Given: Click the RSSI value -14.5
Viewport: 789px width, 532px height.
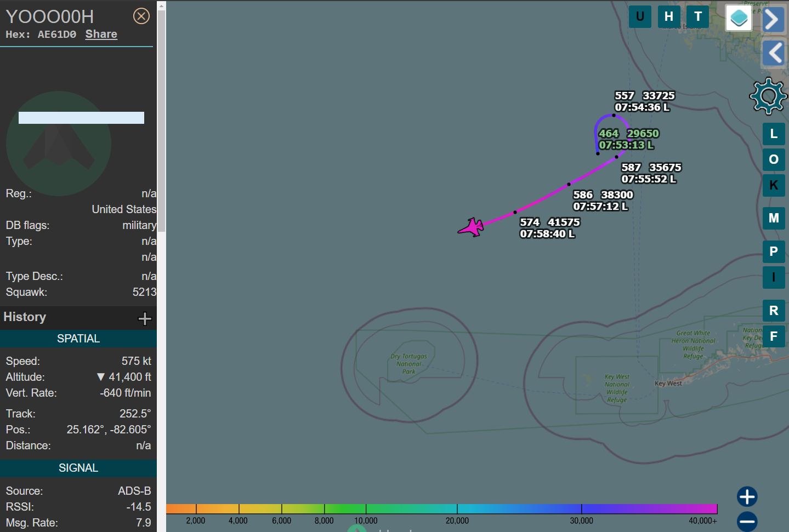Looking at the screenshot, I should pyautogui.click(x=139, y=507).
